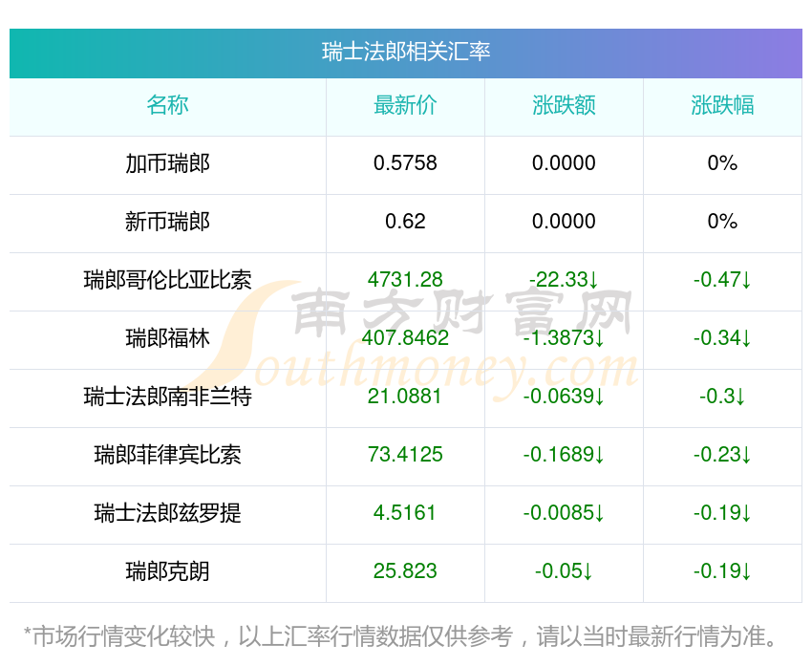The image size is (812, 666).
Task: Open 瑞士法郎南非兰特 exchange rate
Action: [x=167, y=397]
